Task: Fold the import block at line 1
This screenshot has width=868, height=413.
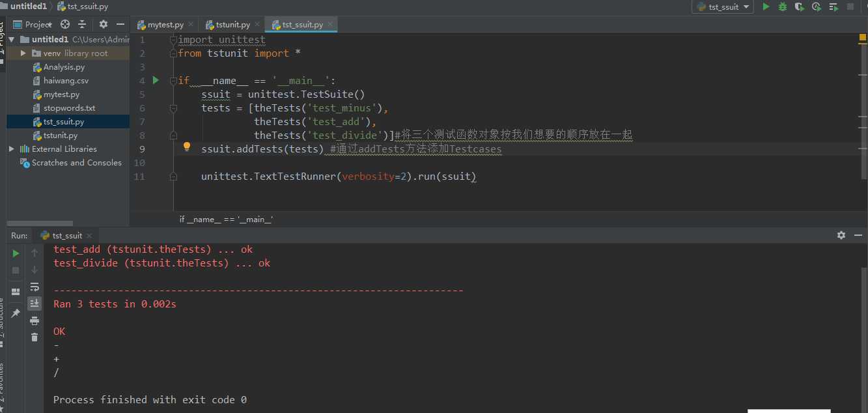Action: pyautogui.click(x=173, y=40)
